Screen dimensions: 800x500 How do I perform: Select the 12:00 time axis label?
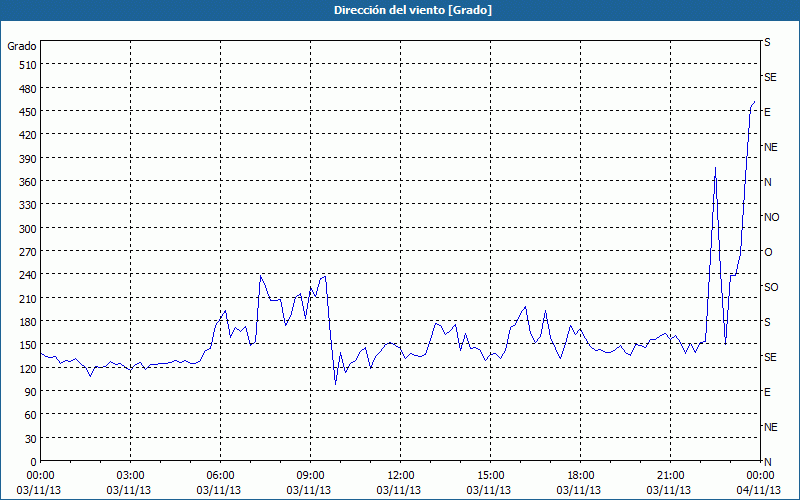tap(401, 476)
